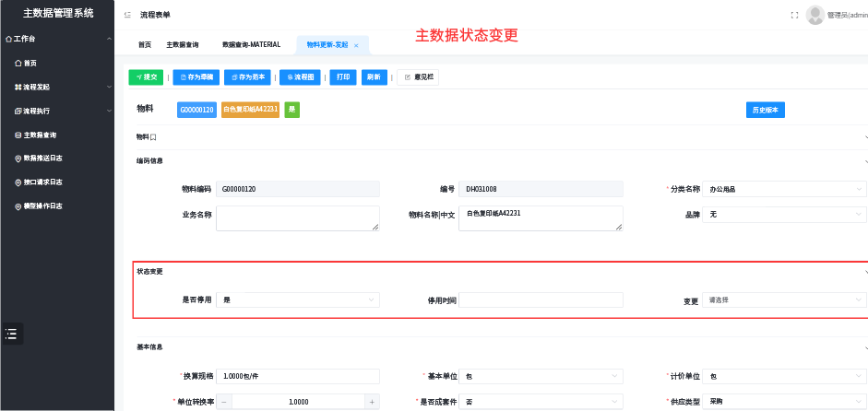Open the 分类名称 dropdown
This screenshot has width=868, height=411.
coord(784,189)
